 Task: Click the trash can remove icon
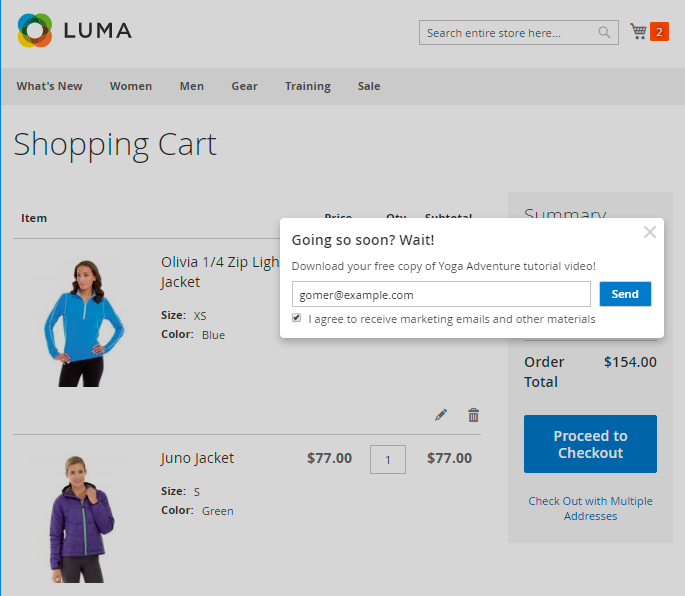coord(474,415)
